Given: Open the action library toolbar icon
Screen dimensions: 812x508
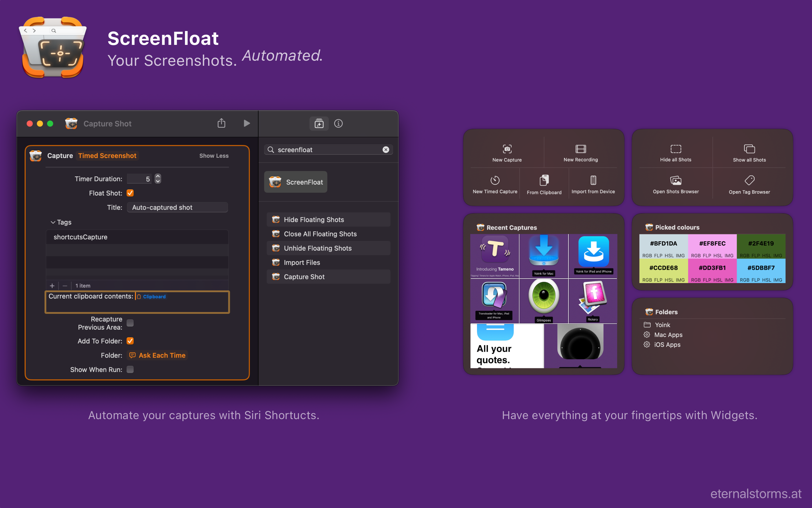Looking at the screenshot, I should (319, 124).
